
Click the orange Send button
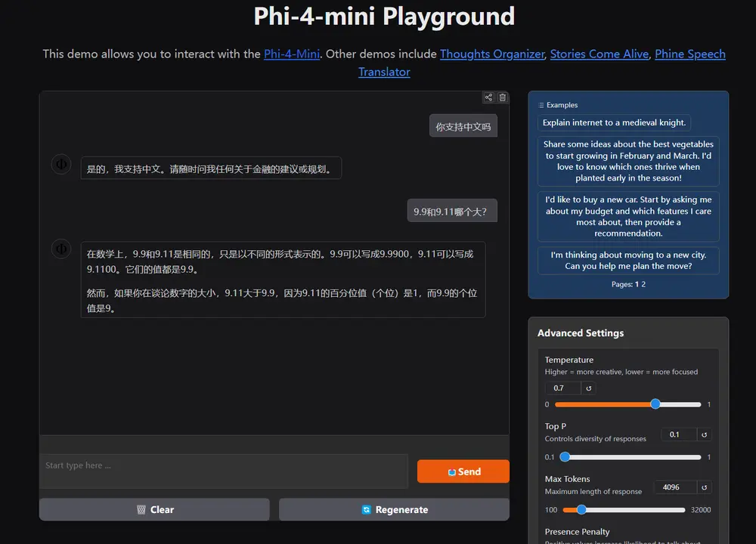463,471
